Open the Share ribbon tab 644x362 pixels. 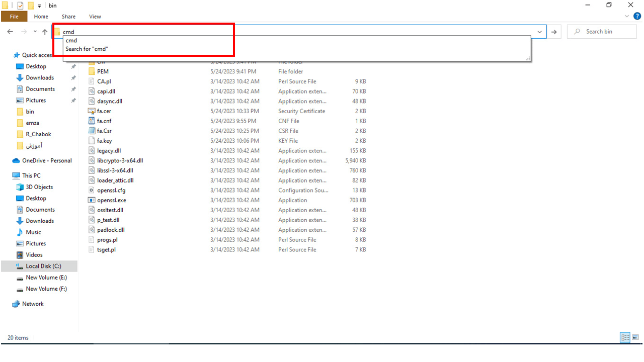click(68, 17)
